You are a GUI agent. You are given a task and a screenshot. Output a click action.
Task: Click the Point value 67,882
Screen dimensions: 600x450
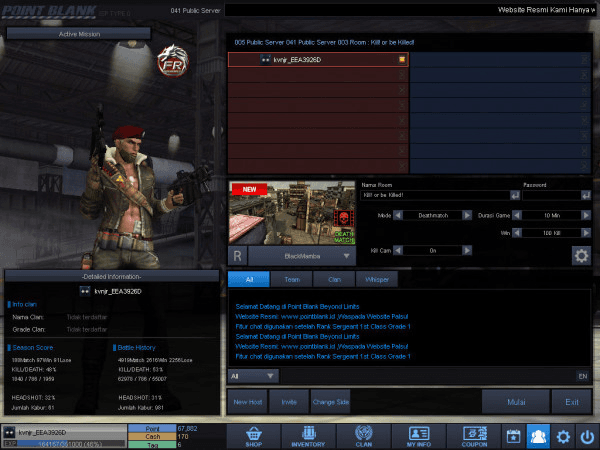188,429
